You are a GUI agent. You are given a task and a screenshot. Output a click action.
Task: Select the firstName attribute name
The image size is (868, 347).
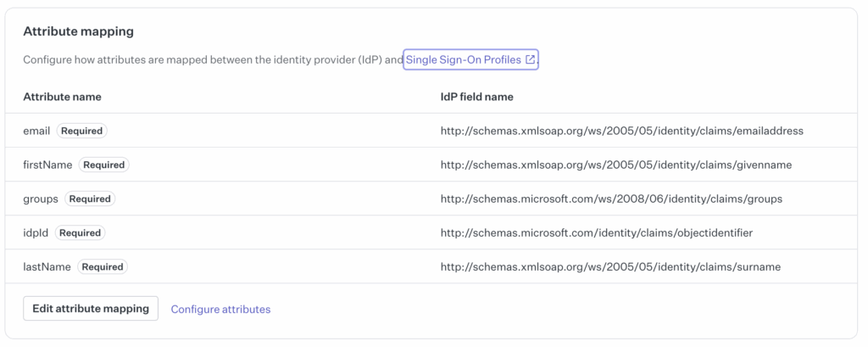tap(47, 165)
